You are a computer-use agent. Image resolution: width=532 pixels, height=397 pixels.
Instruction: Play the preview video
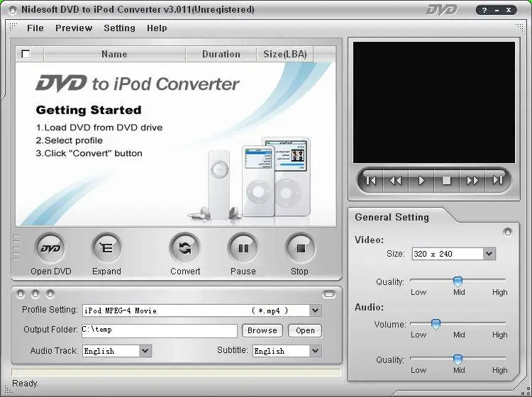[x=421, y=180]
